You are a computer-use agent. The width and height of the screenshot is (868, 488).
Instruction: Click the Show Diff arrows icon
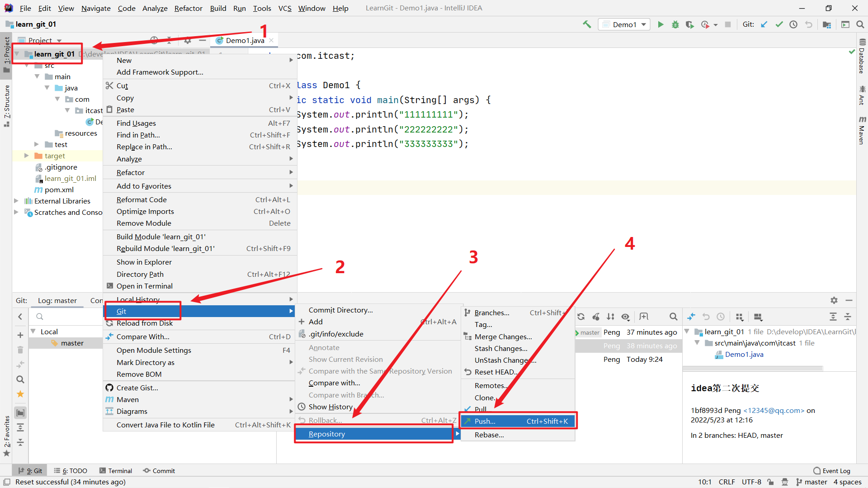[x=691, y=317]
